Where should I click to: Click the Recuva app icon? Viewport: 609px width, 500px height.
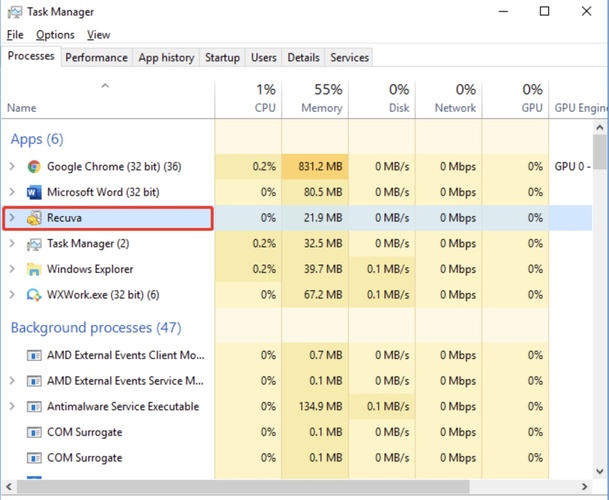(x=34, y=218)
